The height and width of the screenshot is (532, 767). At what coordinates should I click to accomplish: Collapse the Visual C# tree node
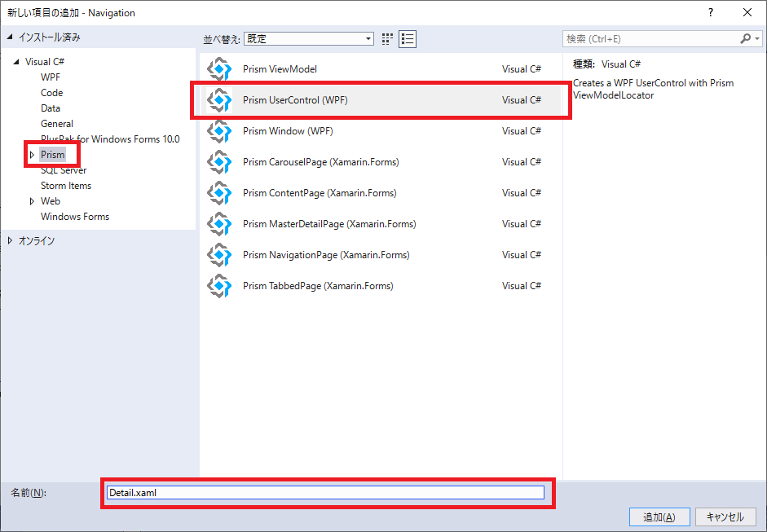pyautogui.click(x=16, y=62)
